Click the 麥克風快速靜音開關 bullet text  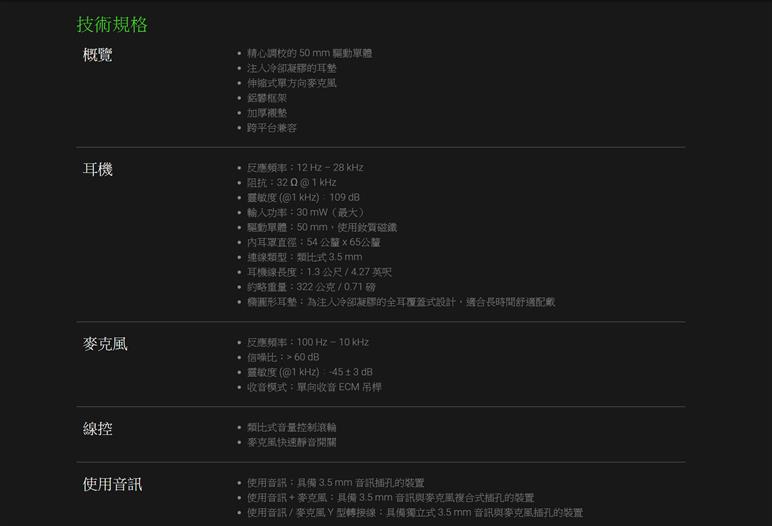point(291,442)
